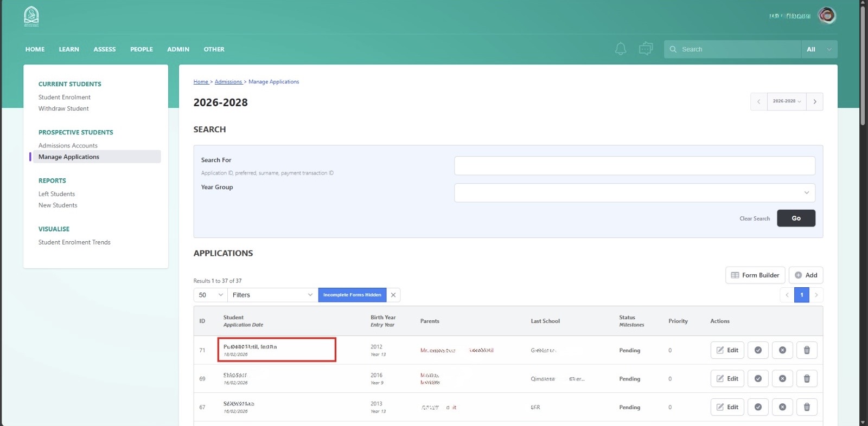The image size is (868, 426).
Task: Open the message wall chat icon
Action: [x=646, y=49]
